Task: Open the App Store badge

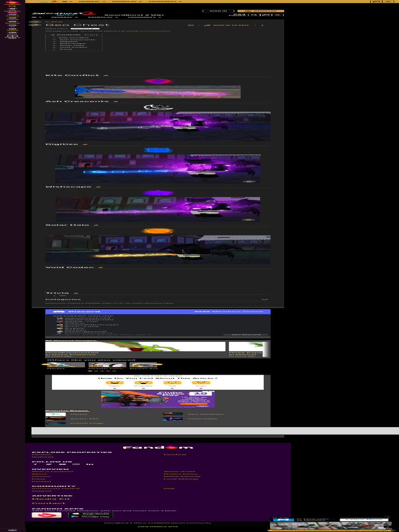Action: 90,513
